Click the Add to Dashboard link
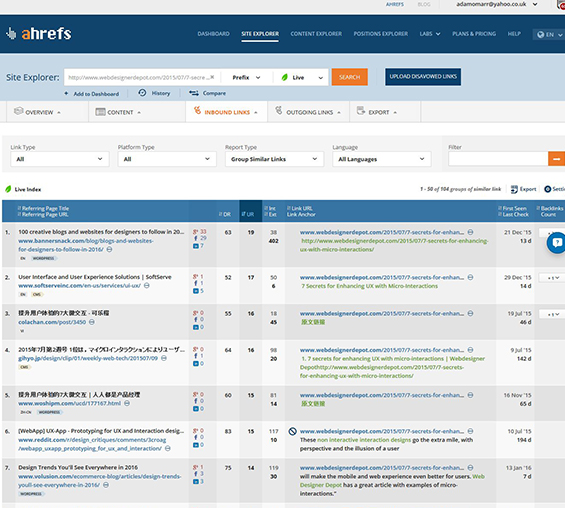This screenshot has width=565, height=508. (96, 94)
